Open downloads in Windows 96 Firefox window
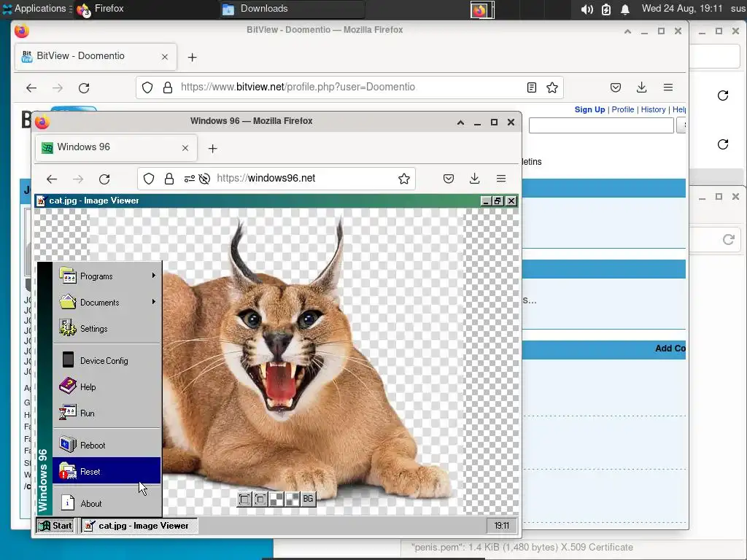Image resolution: width=747 pixels, height=560 pixels. 474,179
